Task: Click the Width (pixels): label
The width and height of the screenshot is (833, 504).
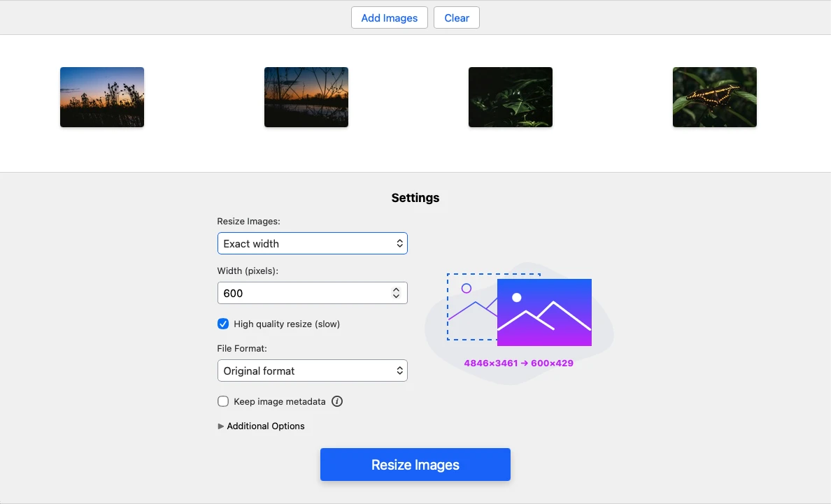Action: tap(248, 271)
